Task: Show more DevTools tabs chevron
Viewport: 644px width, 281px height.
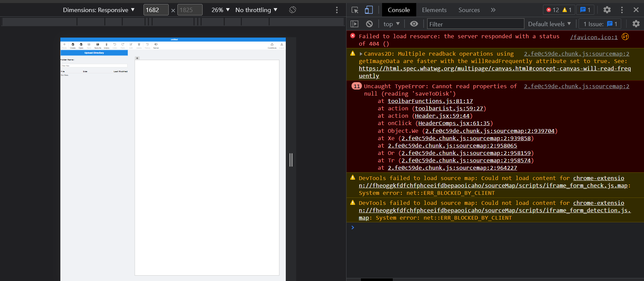Action: [x=493, y=10]
